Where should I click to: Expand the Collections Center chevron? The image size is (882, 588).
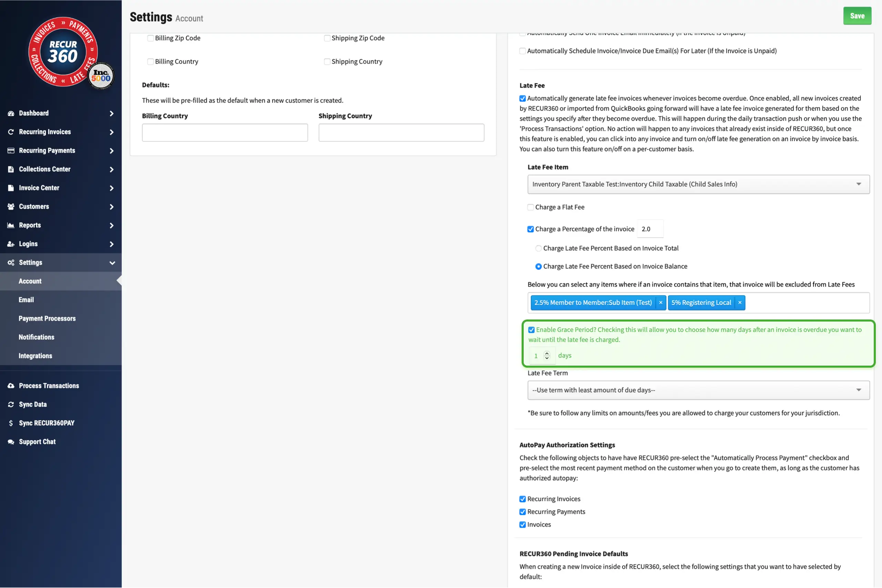[112, 169]
